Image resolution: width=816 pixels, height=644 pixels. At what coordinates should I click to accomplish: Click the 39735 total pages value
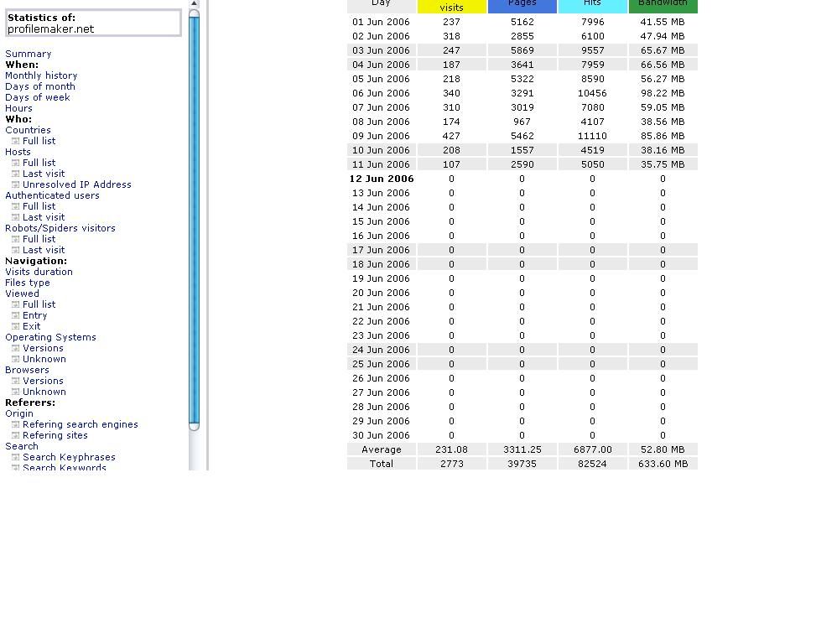click(522, 464)
